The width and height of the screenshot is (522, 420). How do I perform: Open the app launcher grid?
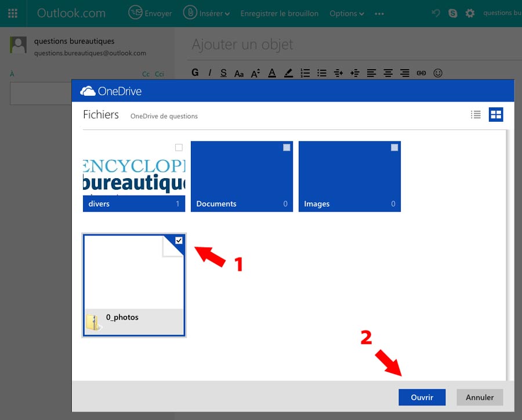[x=13, y=13]
